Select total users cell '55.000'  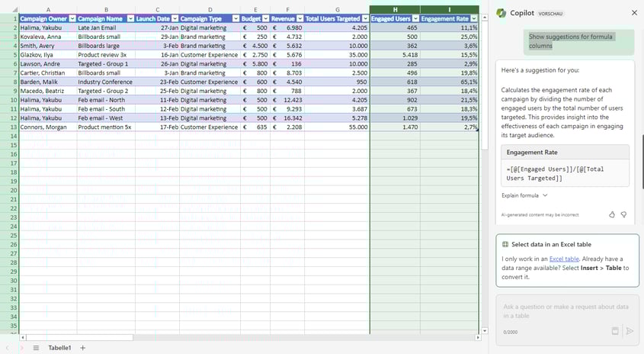(x=337, y=127)
